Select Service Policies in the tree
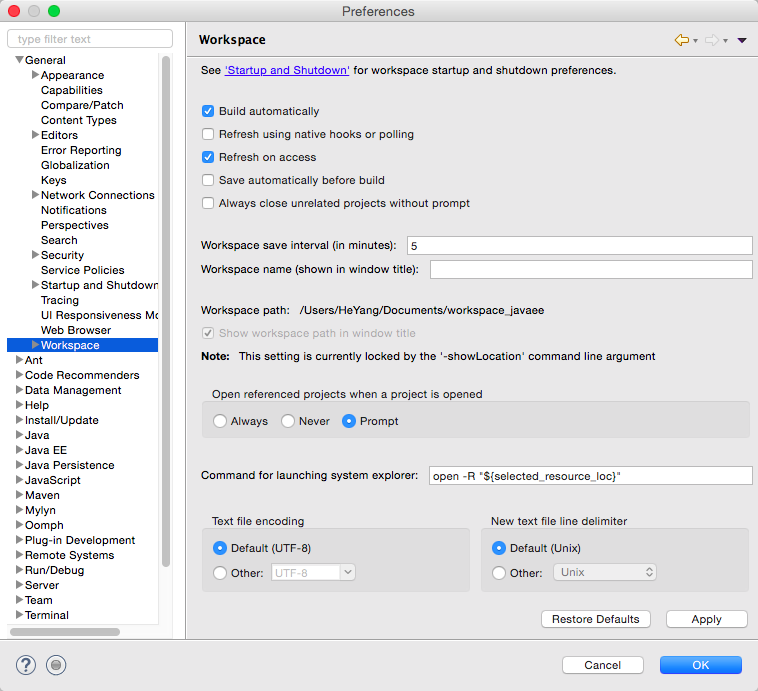Screen dimensions: 758x691 pyautogui.click(x=83, y=270)
